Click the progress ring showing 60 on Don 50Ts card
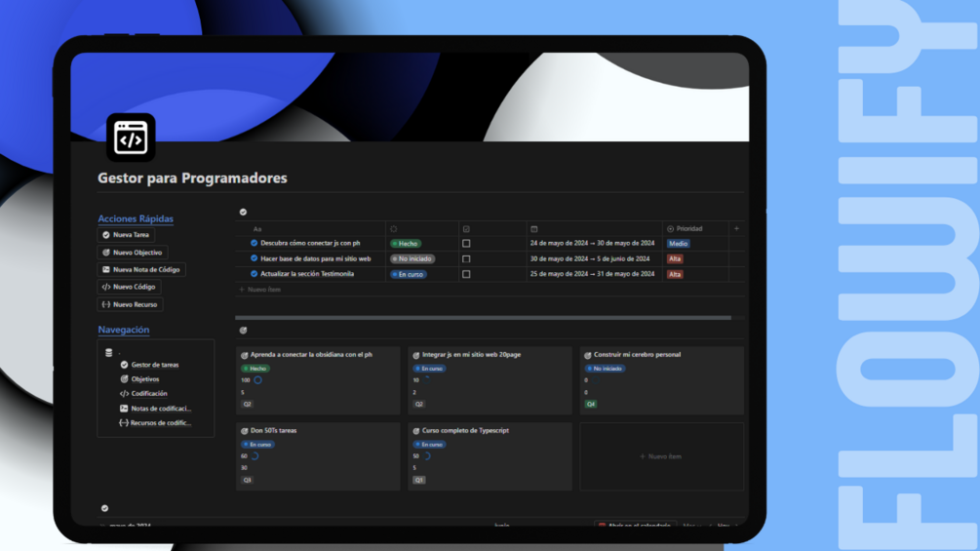Image resolution: width=980 pixels, height=551 pixels. tap(255, 456)
